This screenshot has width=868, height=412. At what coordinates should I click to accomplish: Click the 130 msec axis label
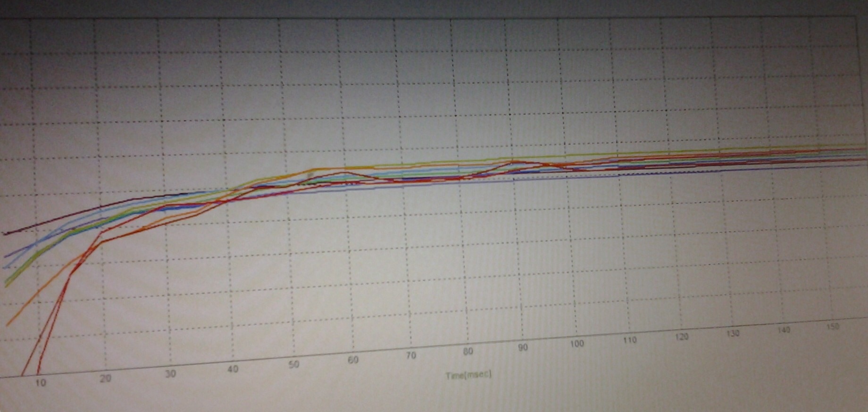(733, 333)
